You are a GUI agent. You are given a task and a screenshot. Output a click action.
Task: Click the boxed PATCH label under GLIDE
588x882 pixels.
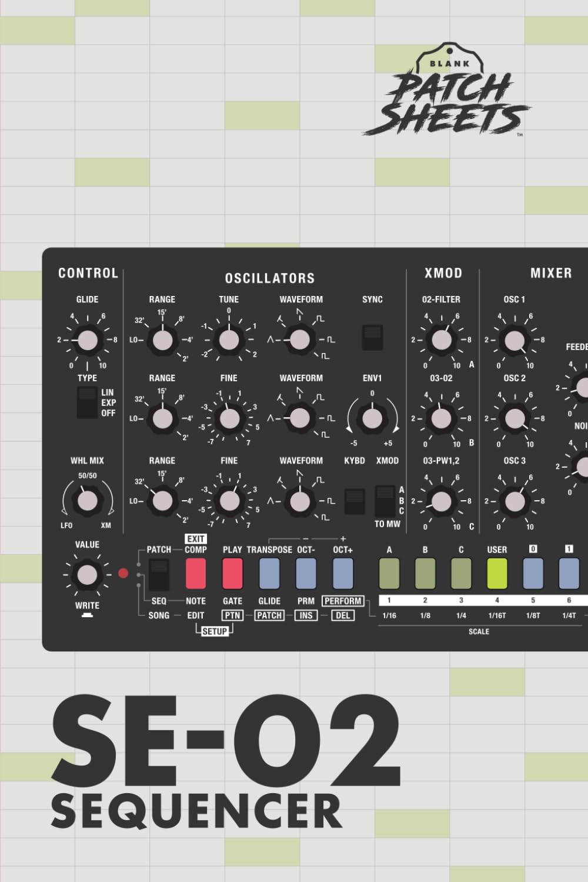pos(269,615)
